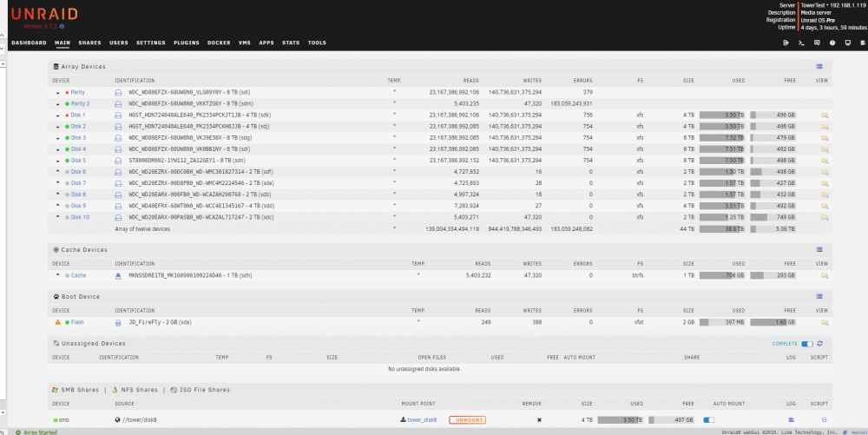Screen dimensions: 868x435
Task: Click Flash free bar showing 1.60 GB
Action: coord(773,322)
